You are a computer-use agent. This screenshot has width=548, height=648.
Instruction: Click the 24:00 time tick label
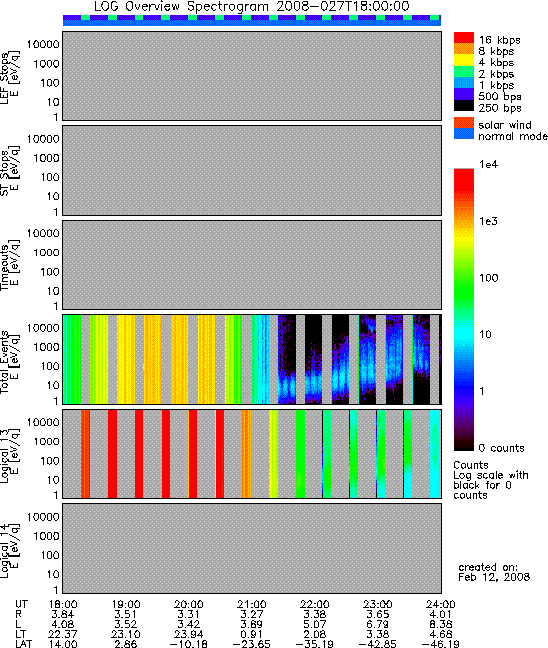(x=441, y=605)
